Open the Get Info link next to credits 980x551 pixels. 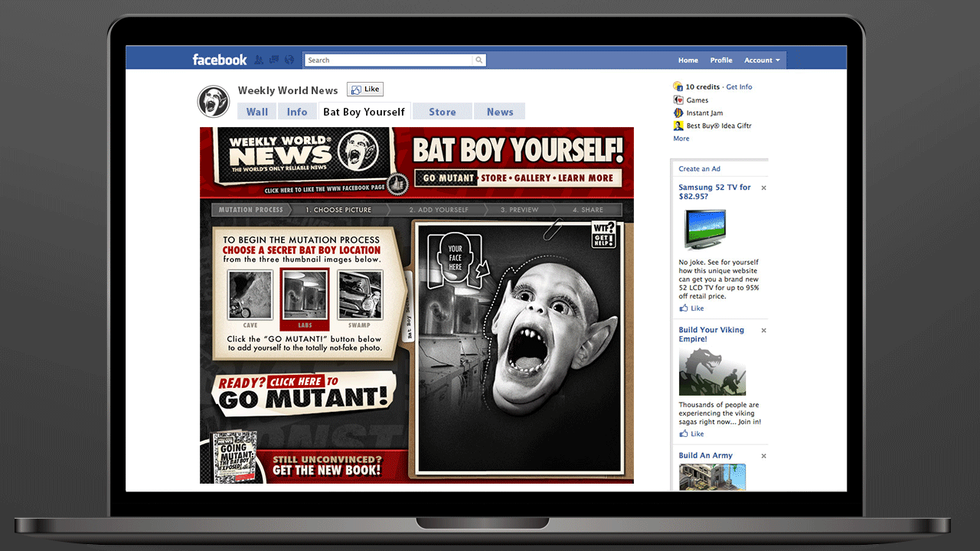739,86
